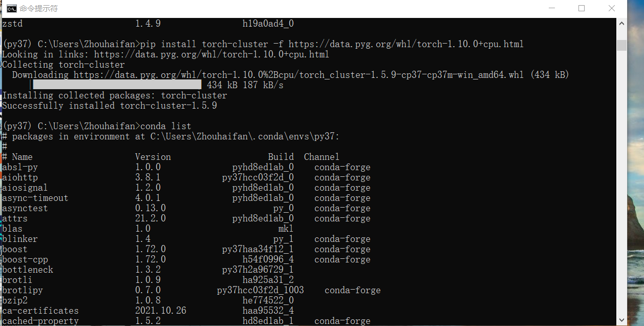Image resolution: width=644 pixels, height=326 pixels.
Task: Click the Channel column header
Action: pos(321,156)
